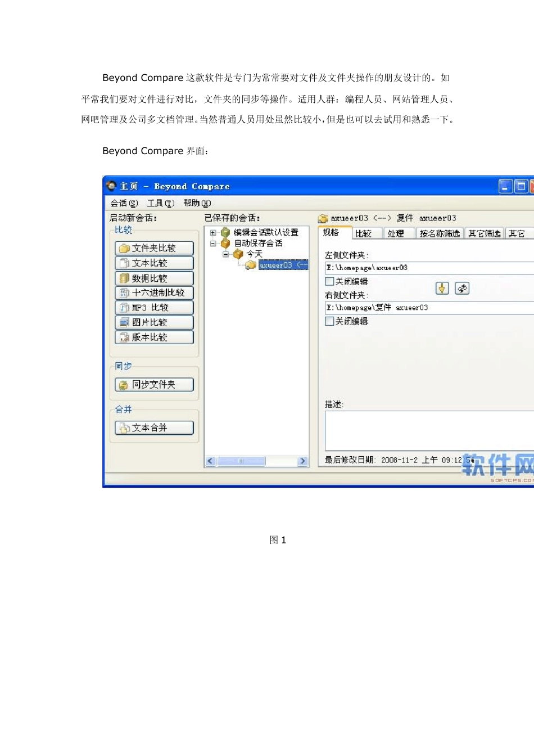The width and height of the screenshot is (534, 756).
Task: Click the 启动新会话 heading
Action: tap(133, 218)
